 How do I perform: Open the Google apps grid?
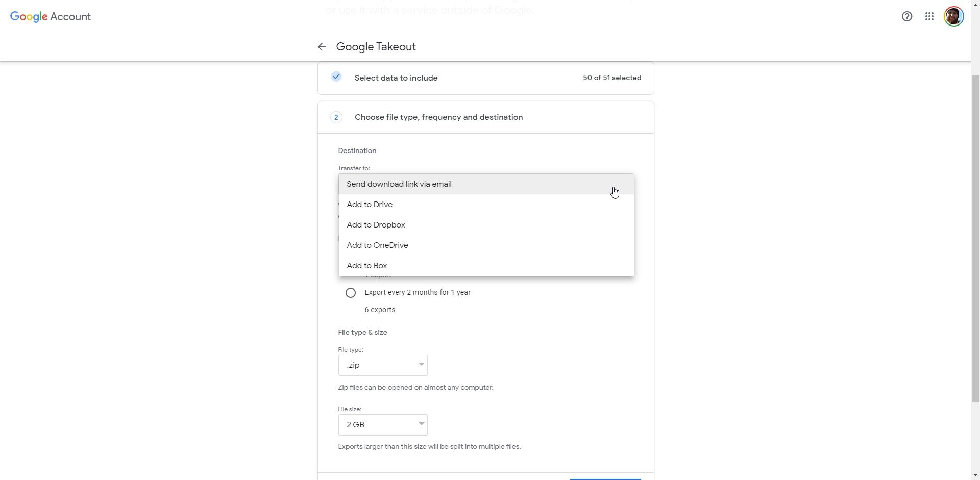pos(929,16)
